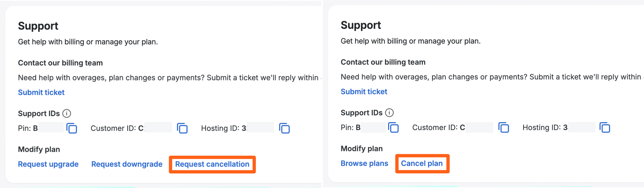Choose the highlighted Request cancellation link

point(212,164)
